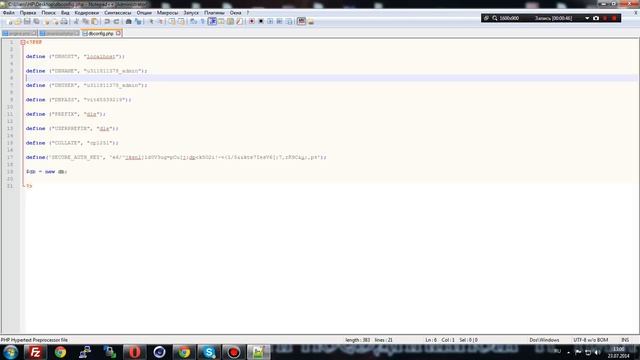Toggle Show All Characters toolbar icon
Viewport: 640px width, 360px height.
point(202,21)
